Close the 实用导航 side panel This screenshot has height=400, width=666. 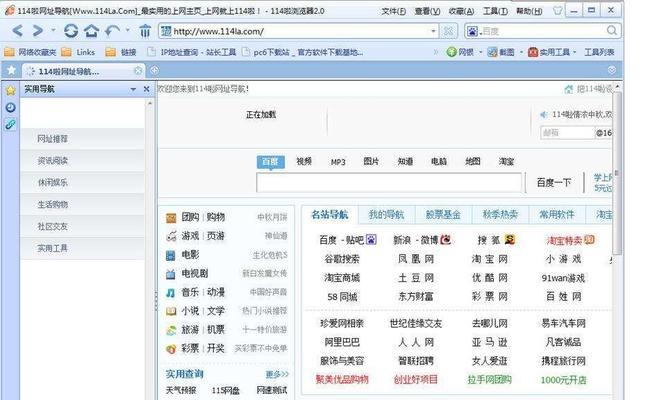147,89
